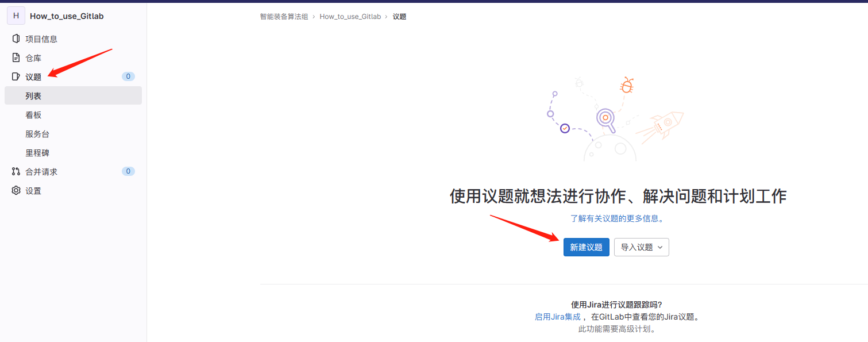Click the 使用Jira进行议题跟踪吗? heading text

click(x=618, y=305)
